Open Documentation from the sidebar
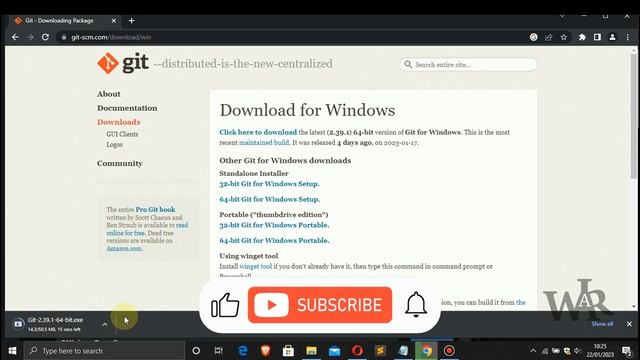The height and width of the screenshot is (360, 640). (x=127, y=108)
